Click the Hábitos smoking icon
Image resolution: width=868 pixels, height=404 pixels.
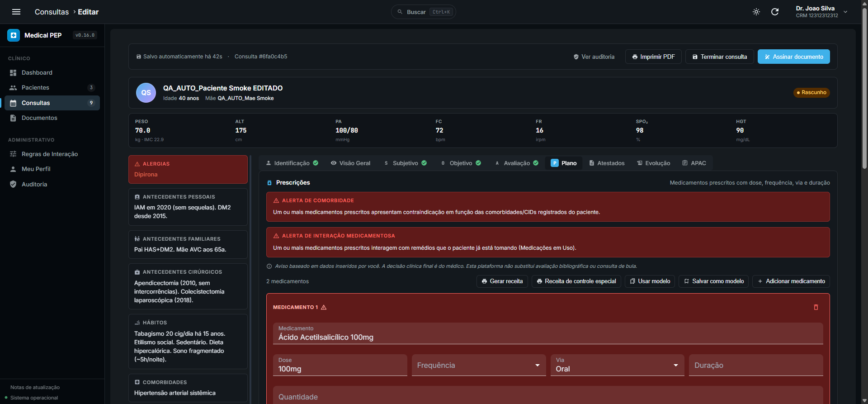[x=137, y=323]
